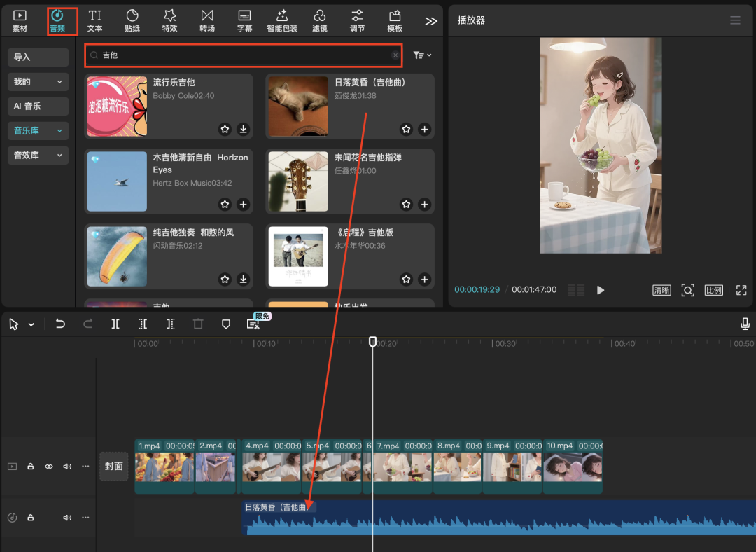Lock the audio track

[x=31, y=518]
